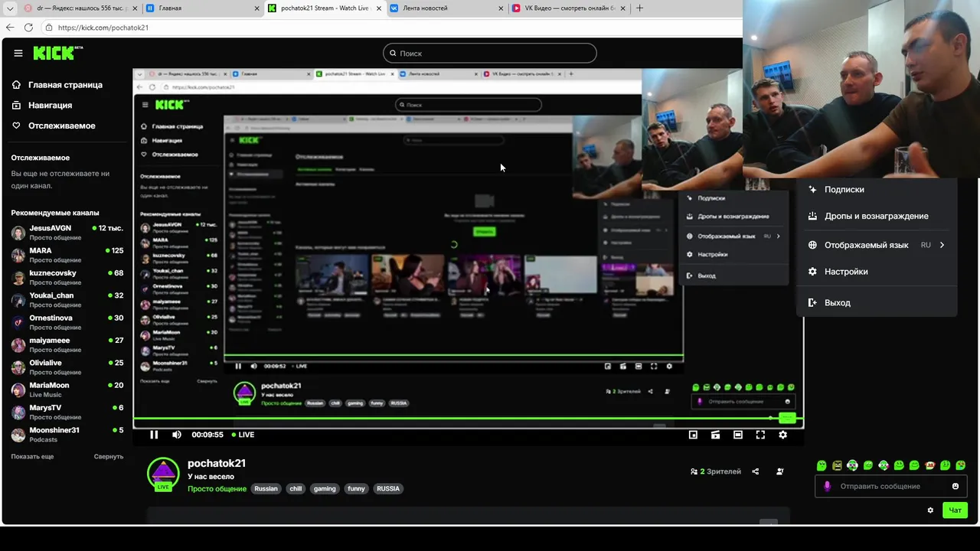Open player settings gear
The image size is (980, 551).
click(x=782, y=435)
